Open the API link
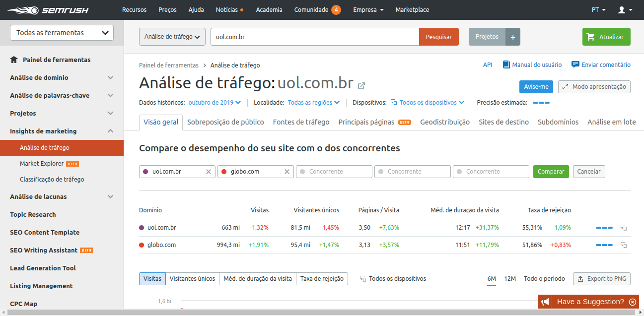 pos(488,65)
